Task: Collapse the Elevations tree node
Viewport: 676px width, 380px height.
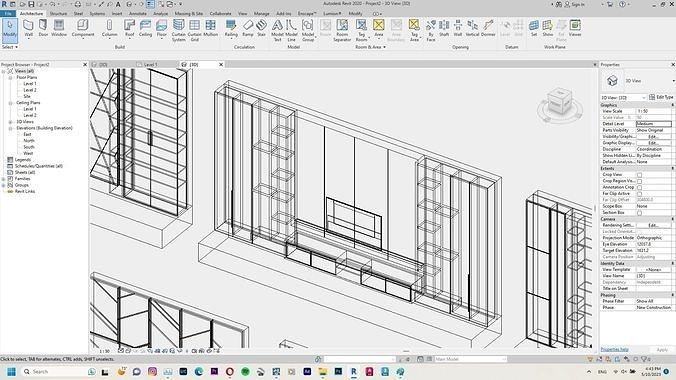Action: [x=11, y=128]
